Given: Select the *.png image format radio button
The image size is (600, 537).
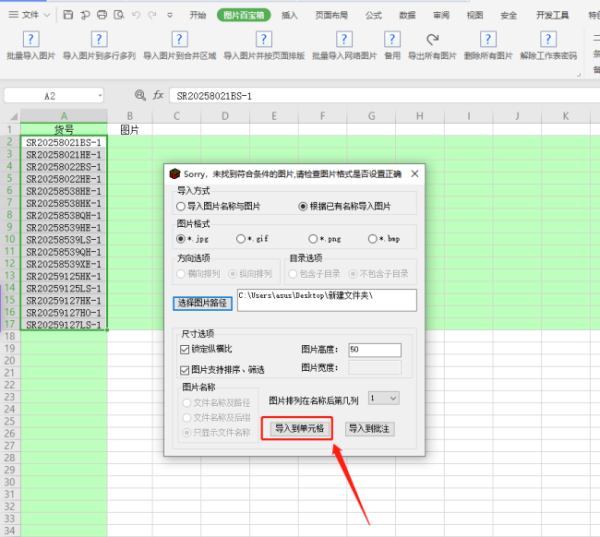Looking at the screenshot, I should coord(312,239).
